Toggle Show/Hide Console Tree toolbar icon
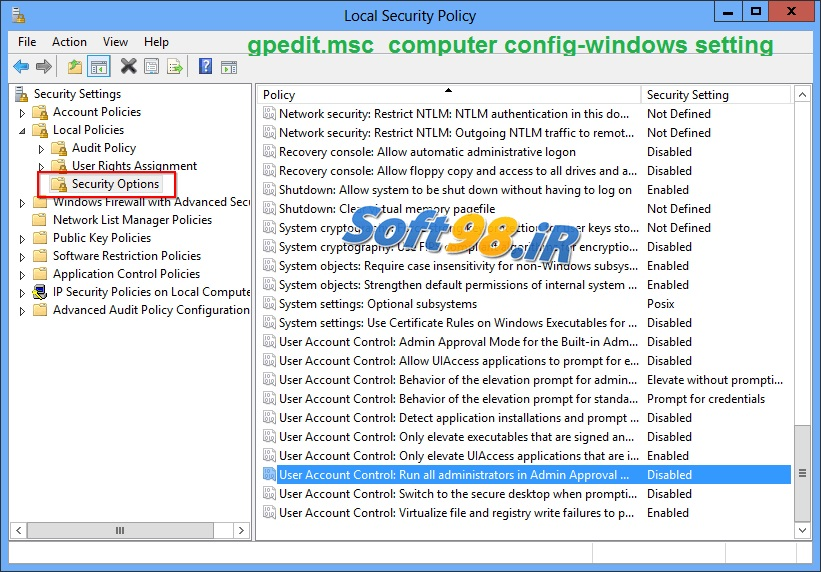The image size is (821, 572). [99, 67]
